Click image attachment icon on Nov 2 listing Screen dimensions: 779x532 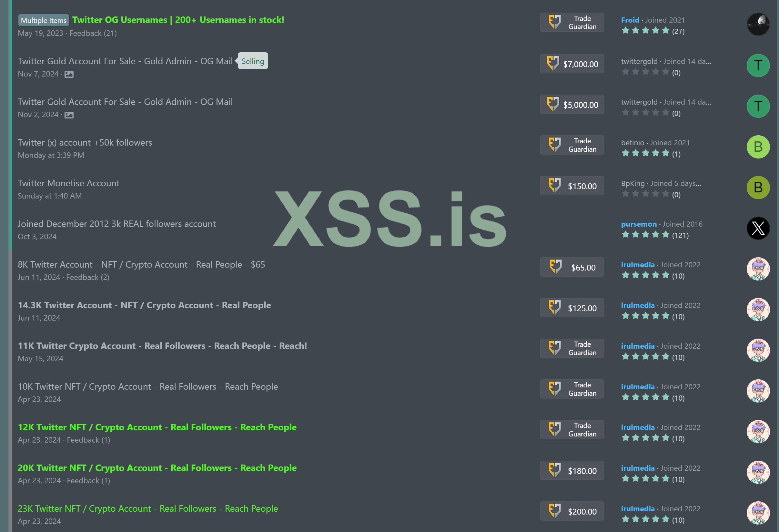coord(69,115)
